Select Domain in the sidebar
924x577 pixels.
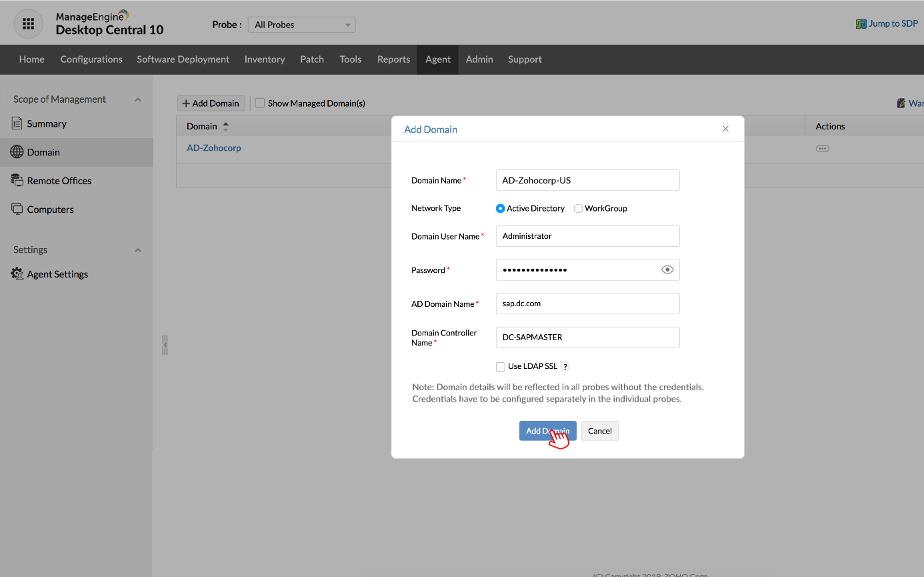(x=77, y=152)
